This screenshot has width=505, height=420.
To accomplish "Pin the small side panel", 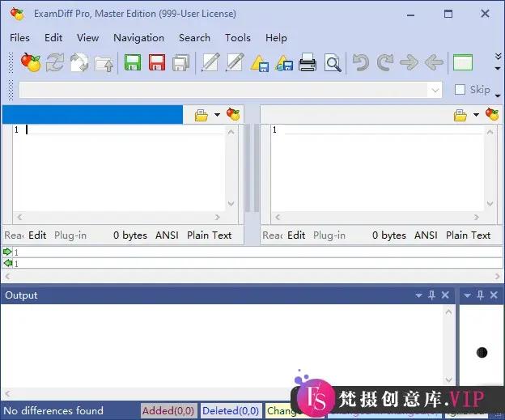I will click(x=480, y=295).
